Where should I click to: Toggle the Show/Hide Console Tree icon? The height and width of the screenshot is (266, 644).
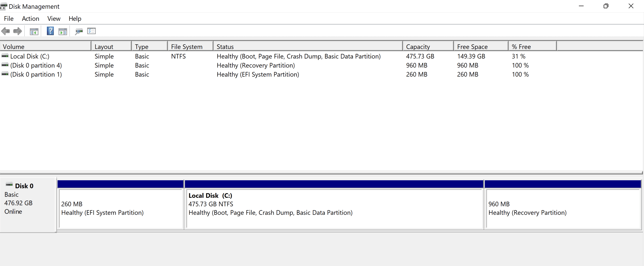(34, 32)
